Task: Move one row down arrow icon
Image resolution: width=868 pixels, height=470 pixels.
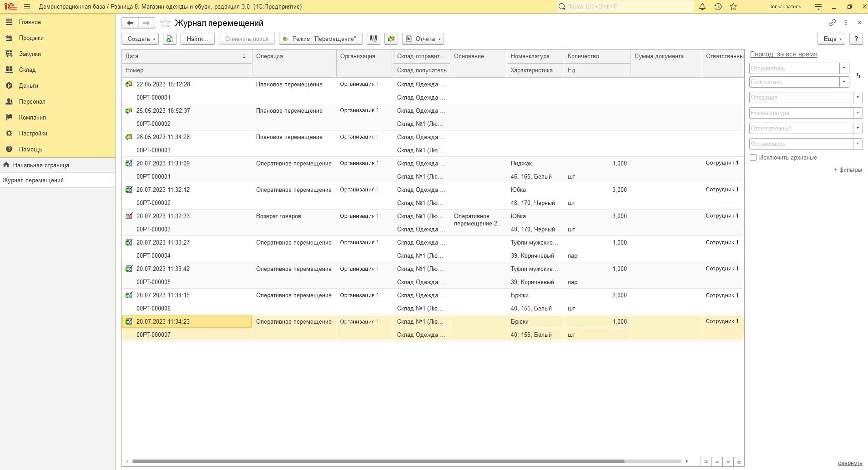Action: [728, 462]
